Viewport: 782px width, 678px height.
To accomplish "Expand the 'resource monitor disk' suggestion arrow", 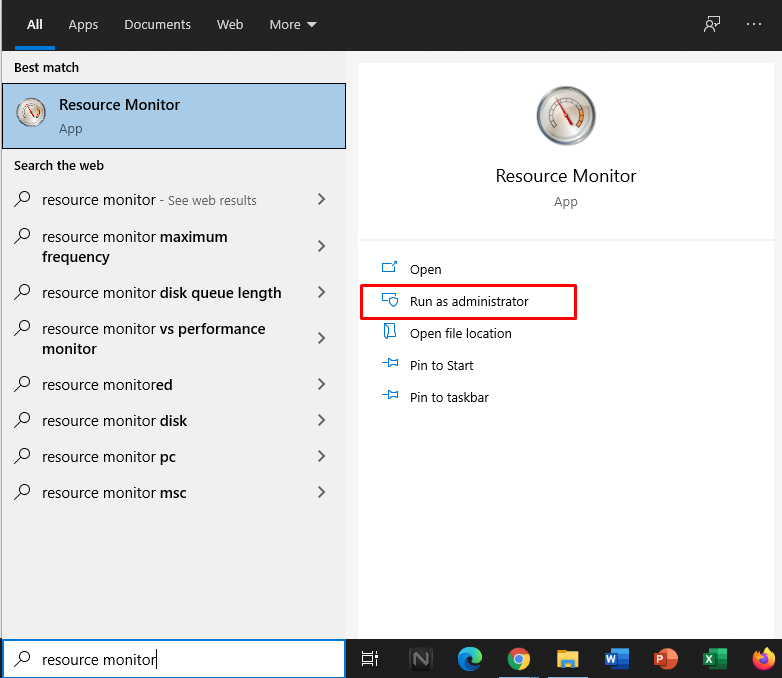I will tap(322, 420).
